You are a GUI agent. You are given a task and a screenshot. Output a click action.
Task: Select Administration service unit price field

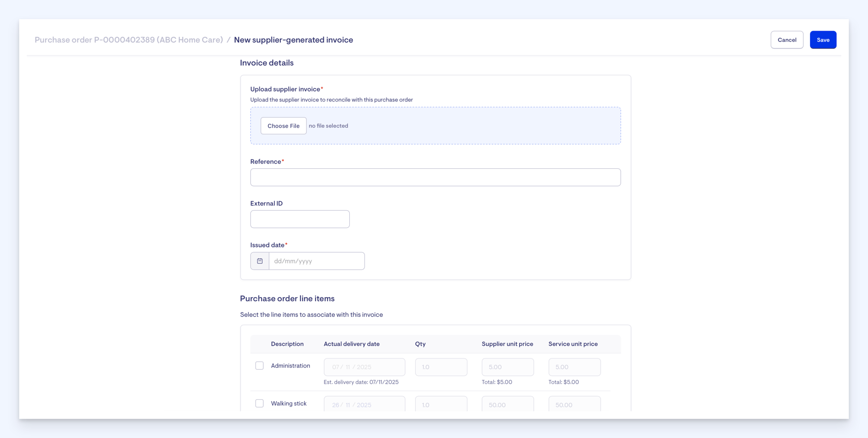(575, 367)
